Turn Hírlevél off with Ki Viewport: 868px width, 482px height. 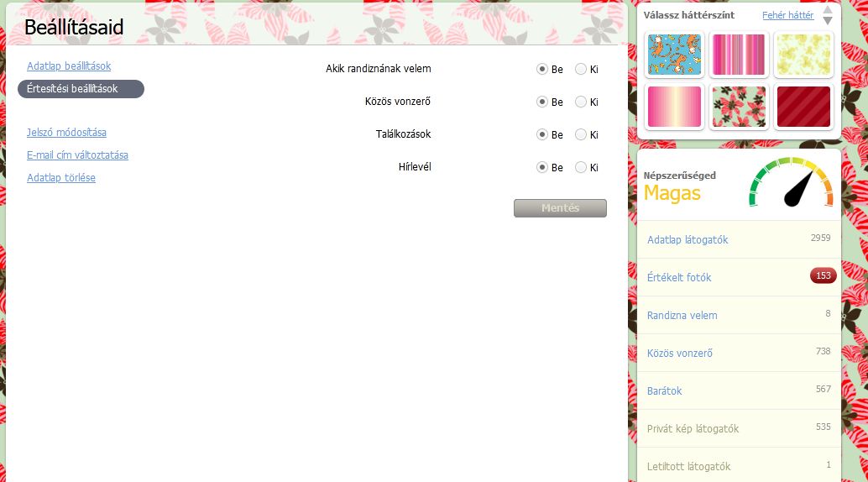[581, 167]
